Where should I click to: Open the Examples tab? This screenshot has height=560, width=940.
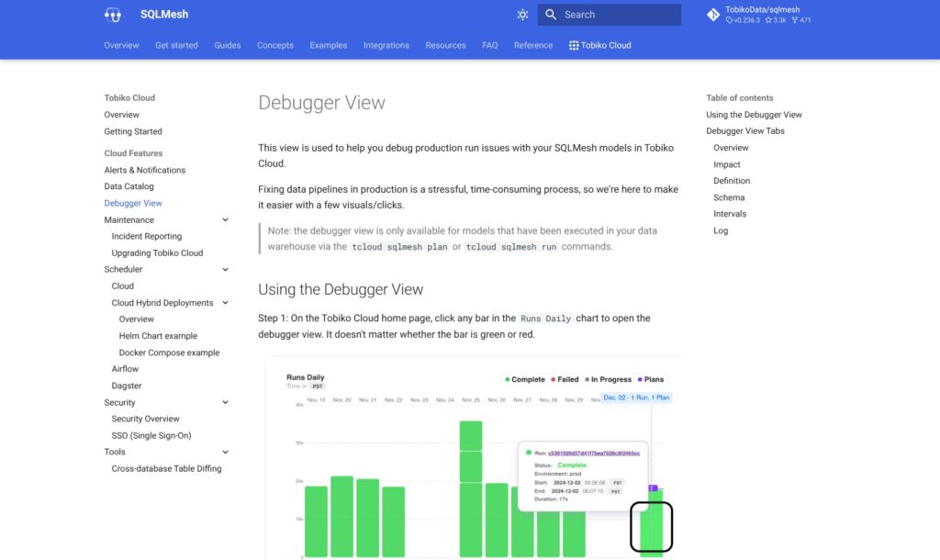329,45
